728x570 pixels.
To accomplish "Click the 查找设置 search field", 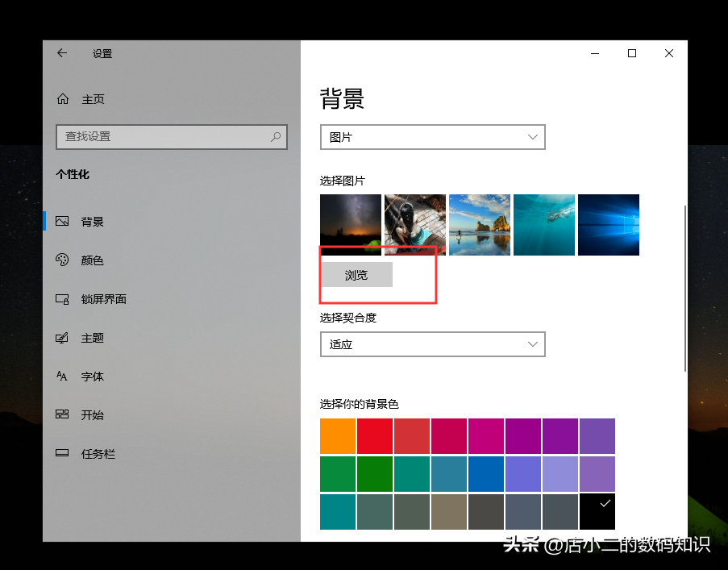I will point(172,136).
